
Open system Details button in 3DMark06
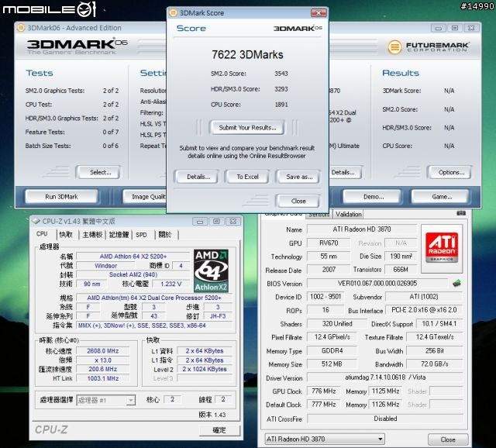tap(345, 172)
